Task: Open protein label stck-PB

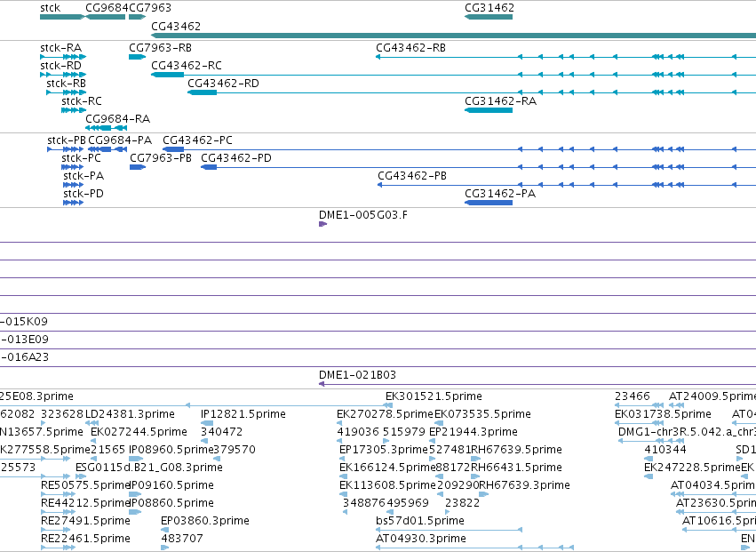Action: [x=67, y=140]
